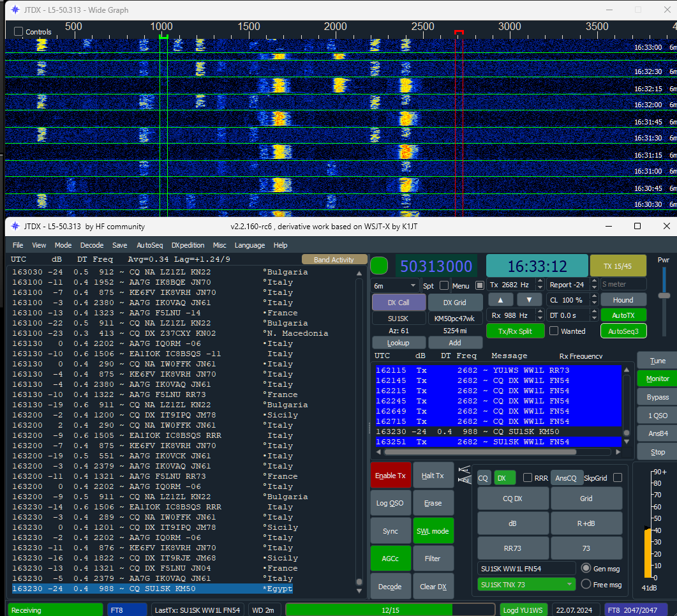Check the Wanted checkbox
The image size is (677, 616).
(553, 331)
